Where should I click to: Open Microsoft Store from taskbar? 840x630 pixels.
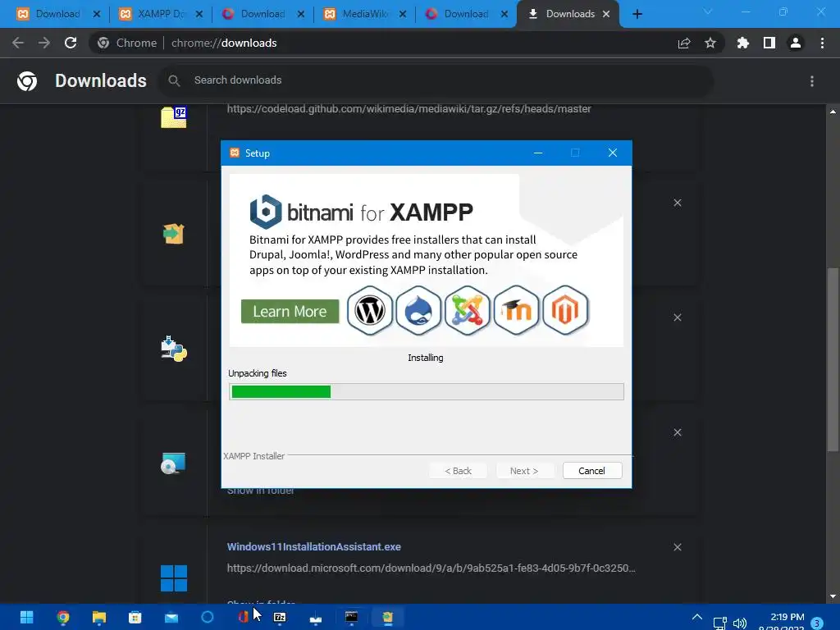point(135,617)
